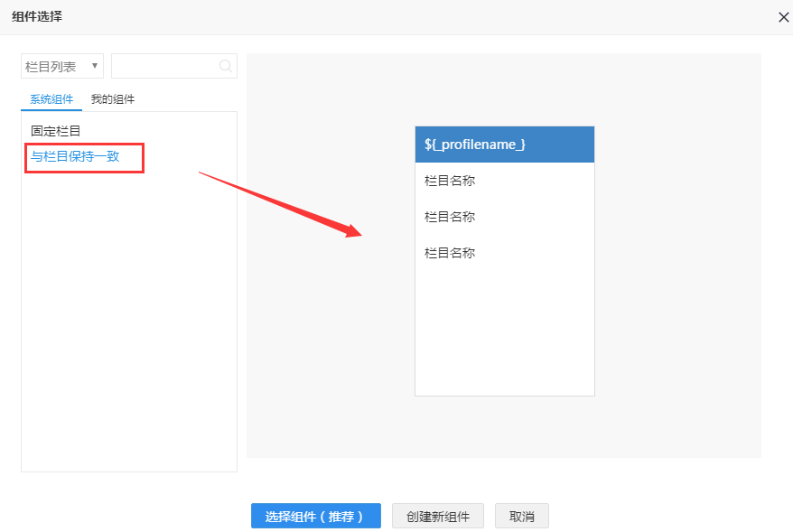Screen dimensions: 793x532
Task: Switch to the 我的组件 tab
Action: [113, 99]
